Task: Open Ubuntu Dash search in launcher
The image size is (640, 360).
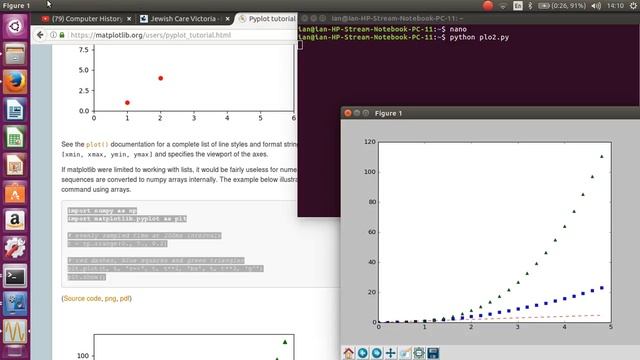Action: click(15, 27)
